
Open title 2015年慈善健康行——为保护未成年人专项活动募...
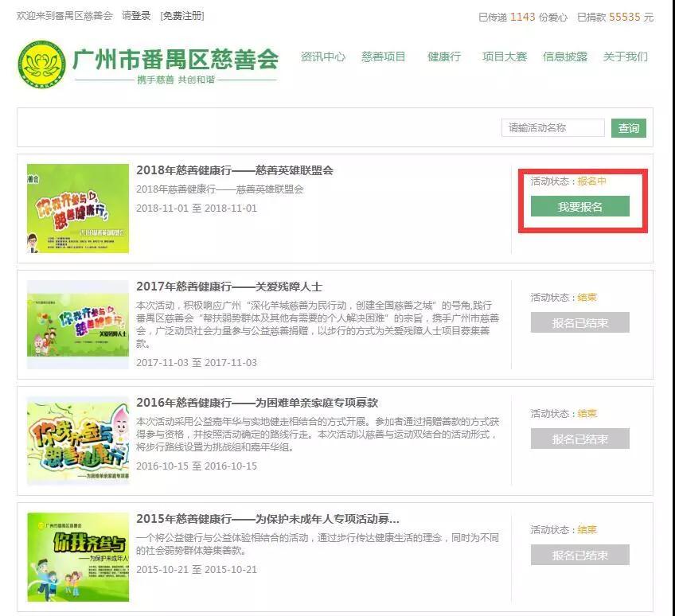[x=267, y=519]
